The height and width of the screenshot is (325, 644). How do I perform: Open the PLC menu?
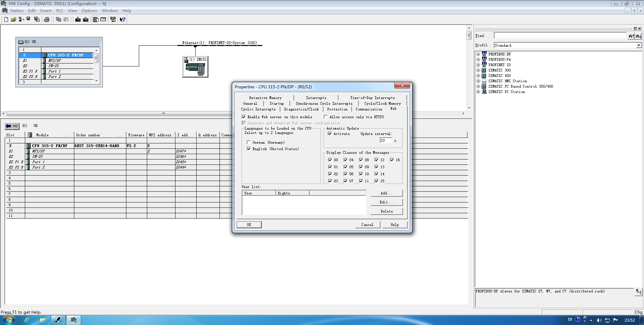(59, 11)
